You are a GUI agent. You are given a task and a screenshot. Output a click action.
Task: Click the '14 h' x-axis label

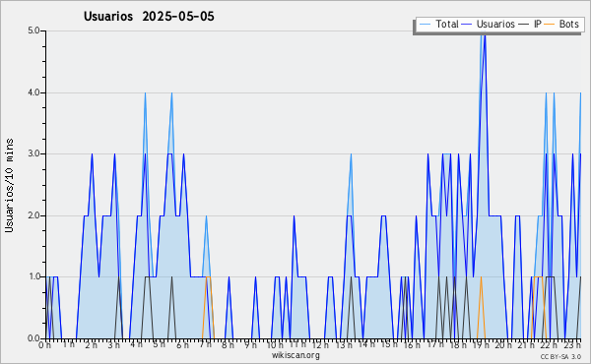coord(366,344)
